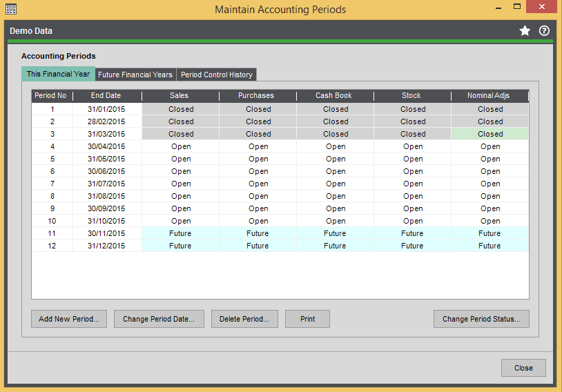This screenshot has width=562, height=392.
Task: Click the Purchases column header
Action: pos(258,96)
